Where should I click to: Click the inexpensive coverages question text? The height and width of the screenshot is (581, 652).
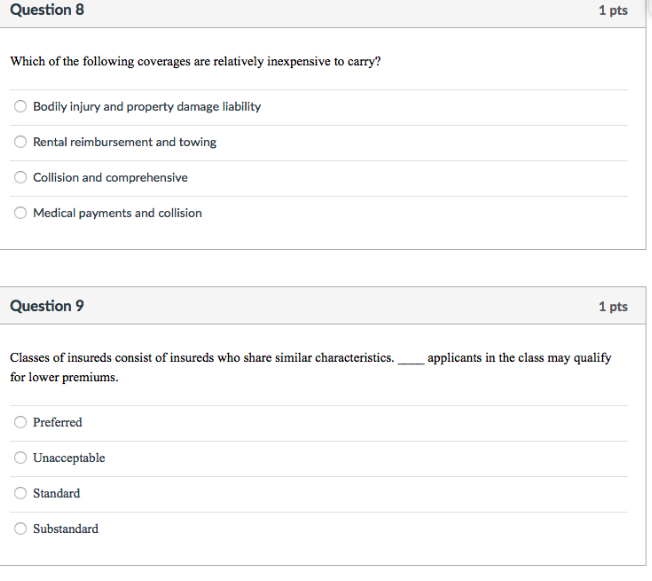195,62
